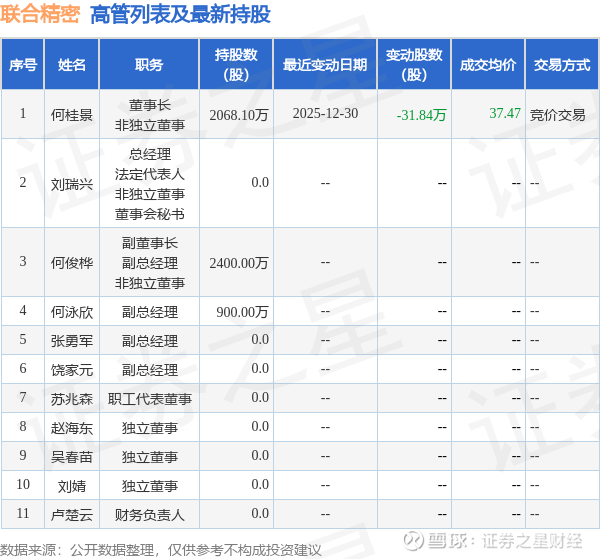This screenshot has width=600, height=559.
Task: Click 卢楚云 in the last row
Action: (x=72, y=514)
